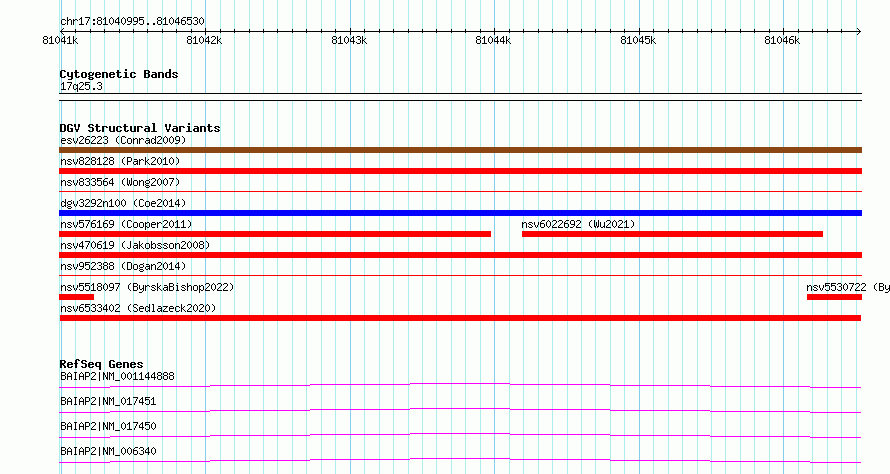Click the blue dgv3292n100 variant bar

pyautogui.click(x=460, y=213)
